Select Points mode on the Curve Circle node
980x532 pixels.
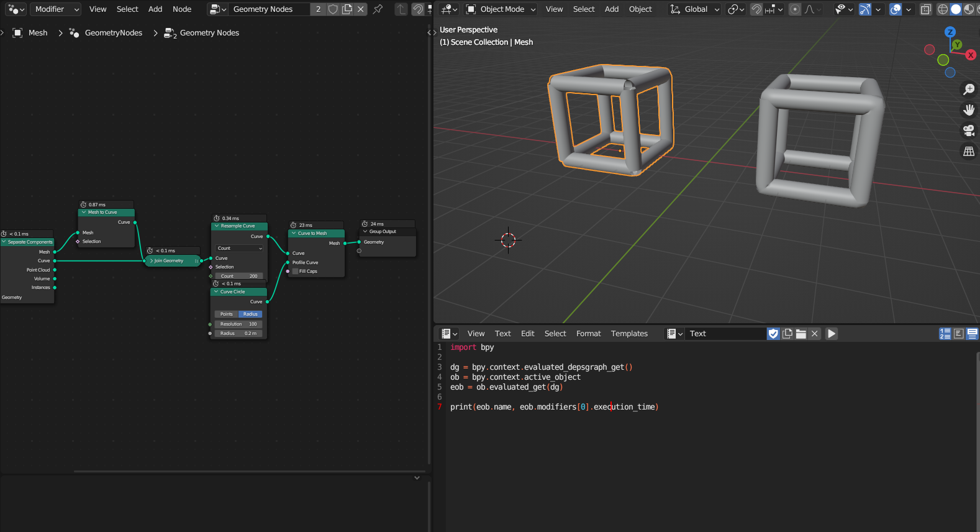pyautogui.click(x=226, y=314)
